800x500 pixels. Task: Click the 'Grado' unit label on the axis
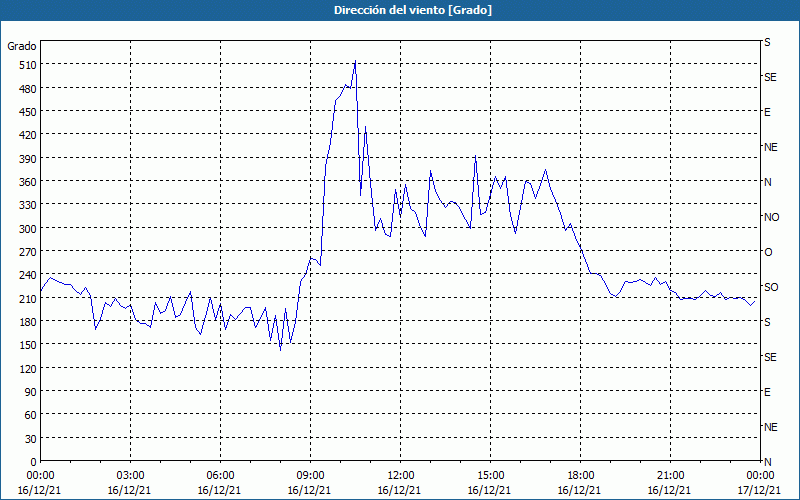pyautogui.click(x=22, y=46)
